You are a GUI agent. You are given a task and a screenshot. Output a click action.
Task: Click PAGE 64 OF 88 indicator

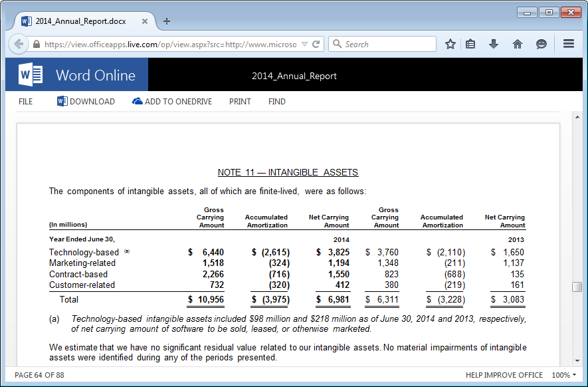(39, 375)
